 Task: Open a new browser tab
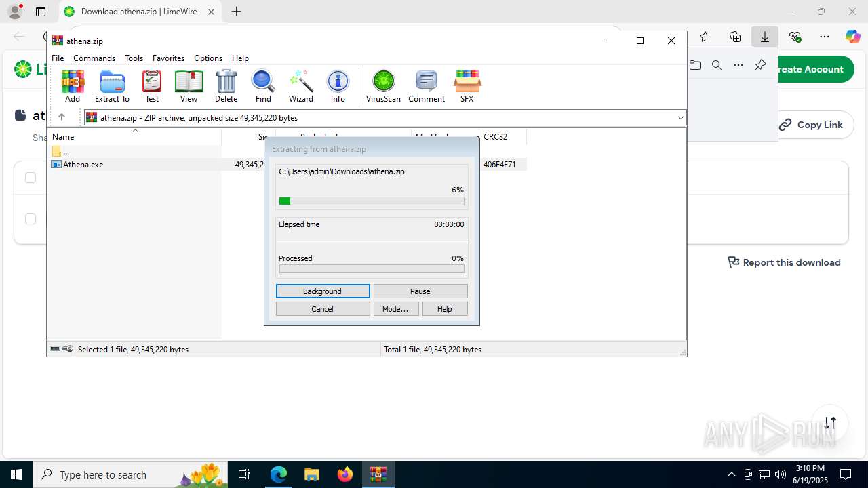click(236, 12)
